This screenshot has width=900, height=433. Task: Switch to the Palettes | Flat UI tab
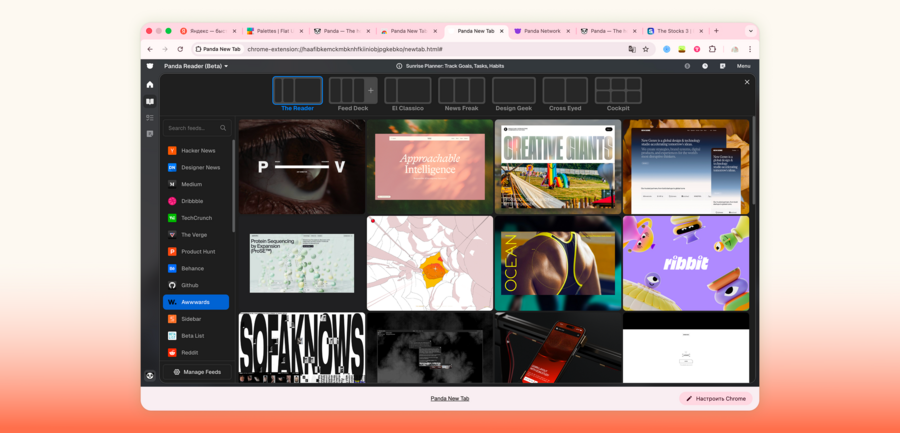[275, 31]
